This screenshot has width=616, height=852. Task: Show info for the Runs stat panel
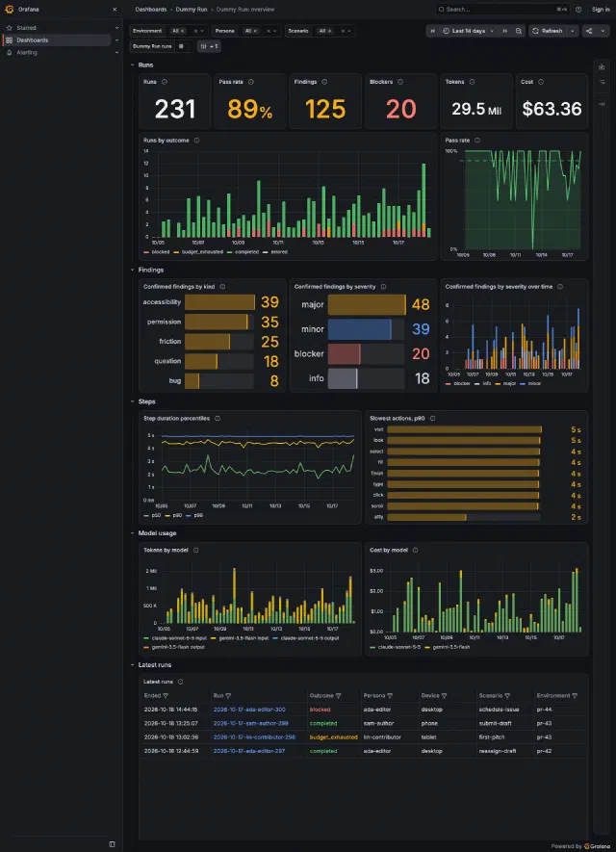click(x=164, y=82)
